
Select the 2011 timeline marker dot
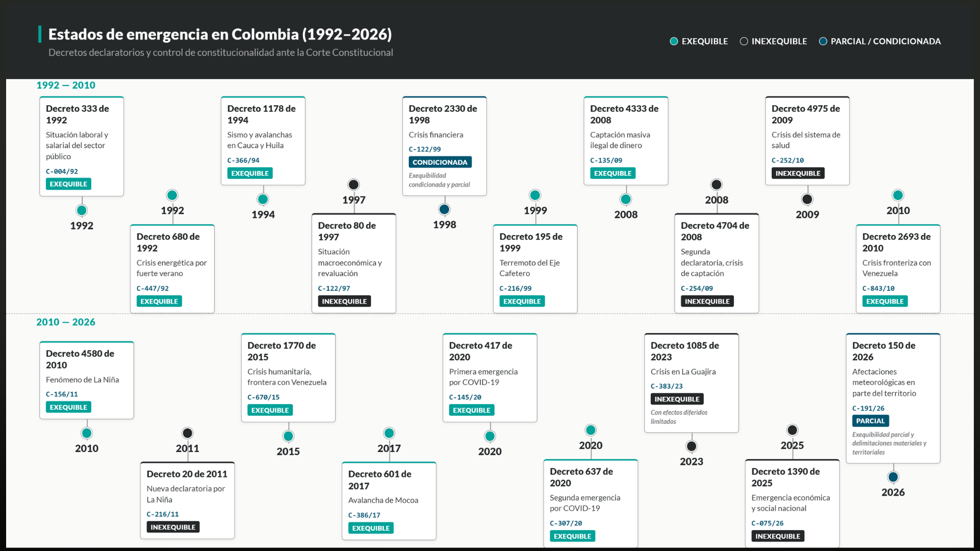click(188, 433)
